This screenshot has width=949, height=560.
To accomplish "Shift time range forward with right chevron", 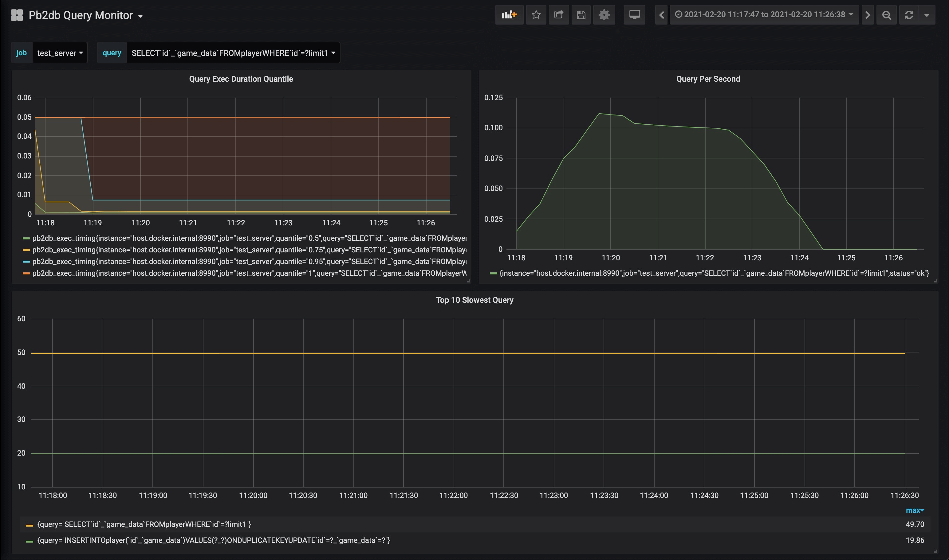I will 868,15.
